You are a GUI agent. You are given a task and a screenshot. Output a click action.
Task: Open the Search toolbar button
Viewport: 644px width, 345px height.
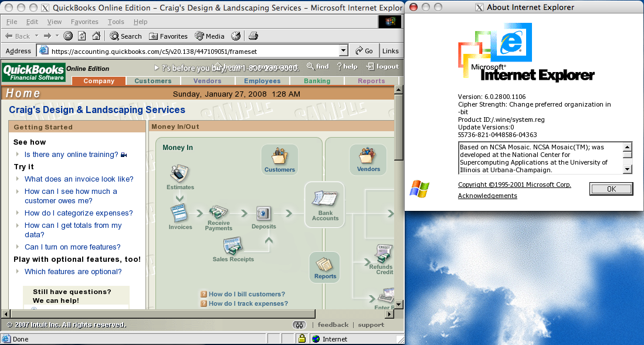[126, 36]
